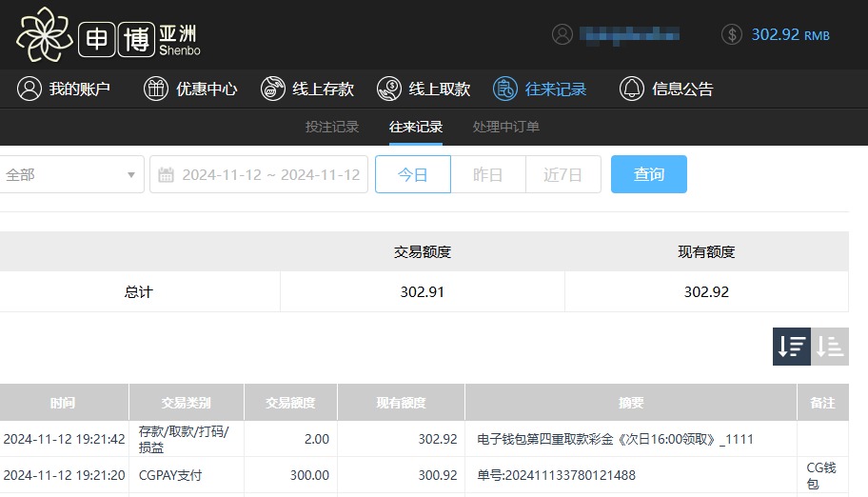Image resolution: width=868 pixels, height=497 pixels.
Task: Click the timestamp 2024-11-12 19:21:20
Action: (64, 475)
